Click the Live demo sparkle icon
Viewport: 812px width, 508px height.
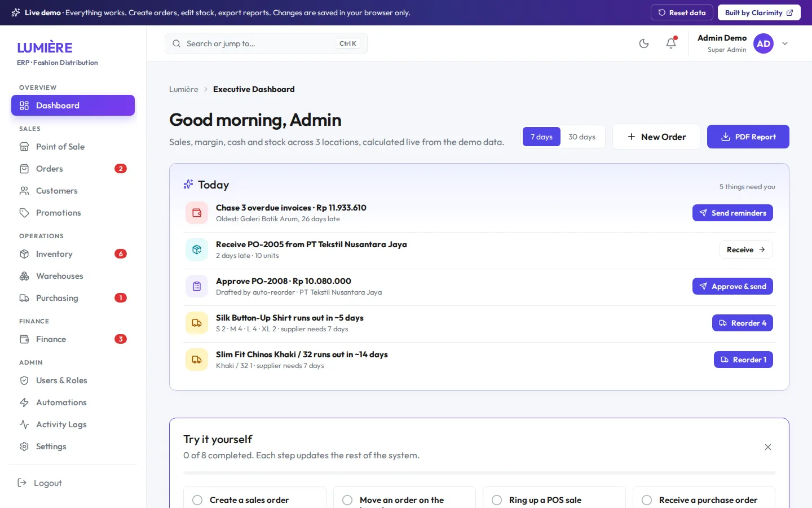[16, 12]
